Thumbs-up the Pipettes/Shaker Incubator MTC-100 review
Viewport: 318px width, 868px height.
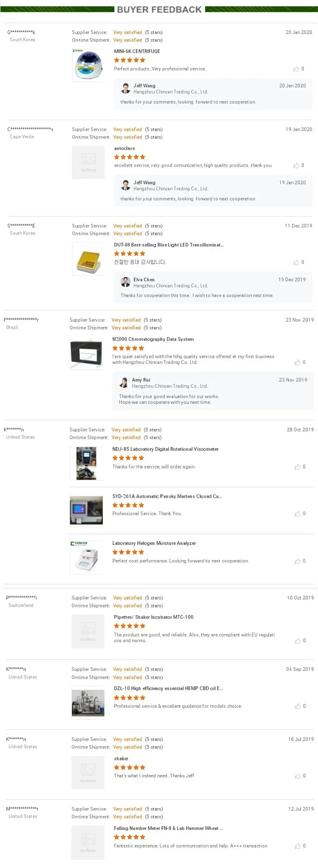point(298,641)
